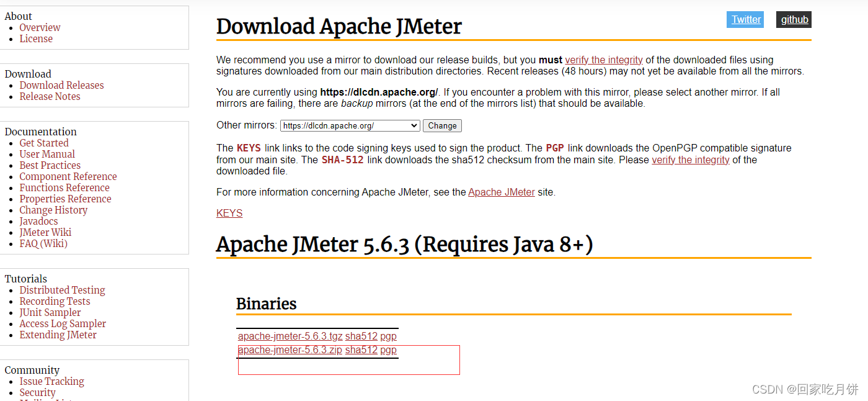Click the 'Download Apache JMeter' heading
This screenshot has height=401, width=868.
point(339,26)
